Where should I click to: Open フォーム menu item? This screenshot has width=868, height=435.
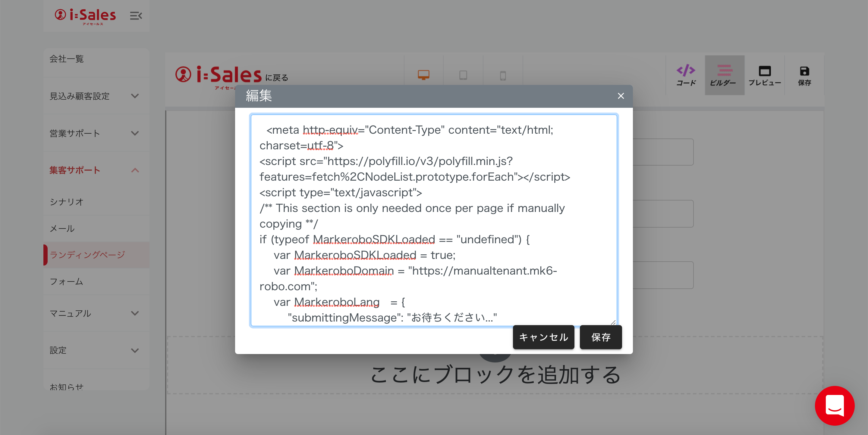pos(66,281)
